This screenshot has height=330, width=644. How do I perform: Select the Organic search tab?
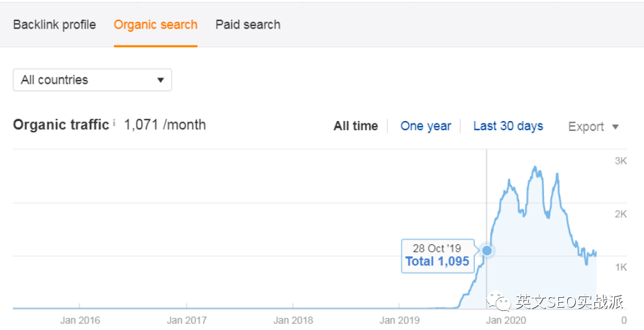[x=156, y=25]
